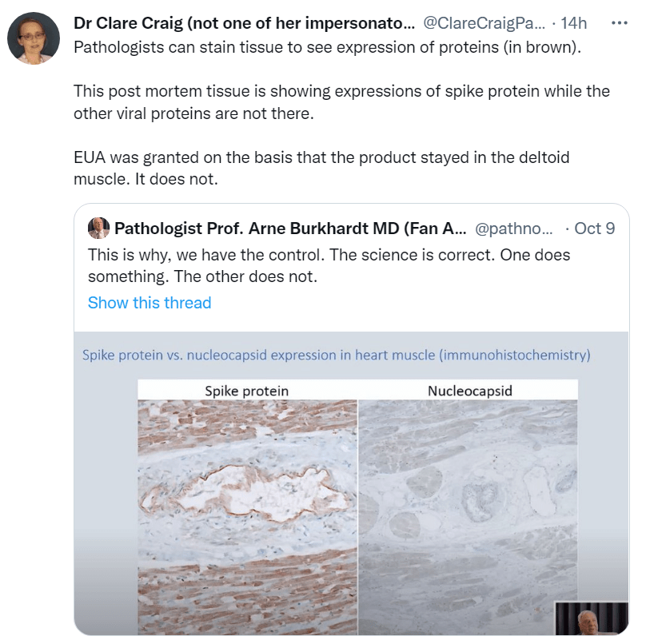Click the Show this thread link
646x644 pixels.
[150, 303]
